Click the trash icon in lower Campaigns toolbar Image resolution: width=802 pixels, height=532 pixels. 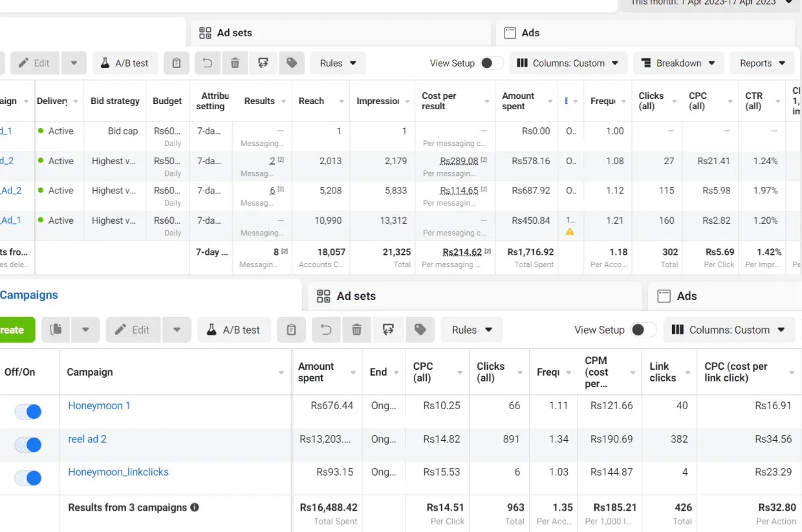[x=356, y=330]
